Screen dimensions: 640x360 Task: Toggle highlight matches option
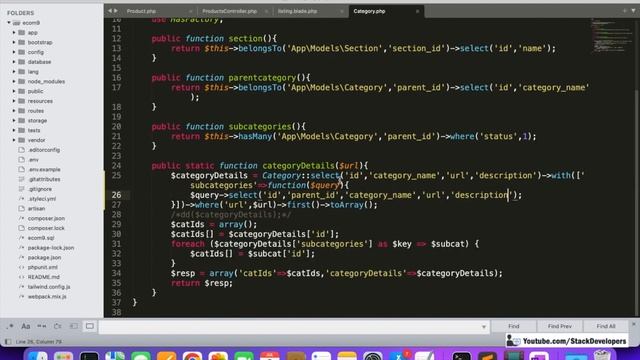pyautogui.click(x=90, y=326)
